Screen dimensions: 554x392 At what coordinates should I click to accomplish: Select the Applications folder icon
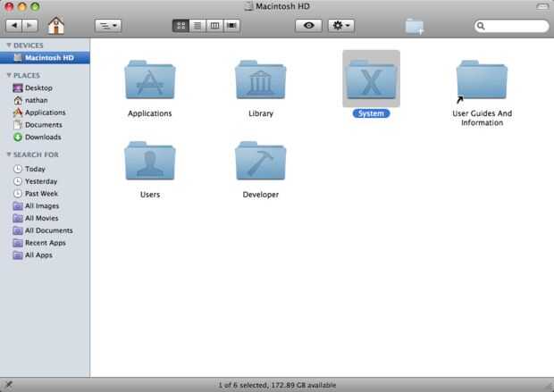150,79
